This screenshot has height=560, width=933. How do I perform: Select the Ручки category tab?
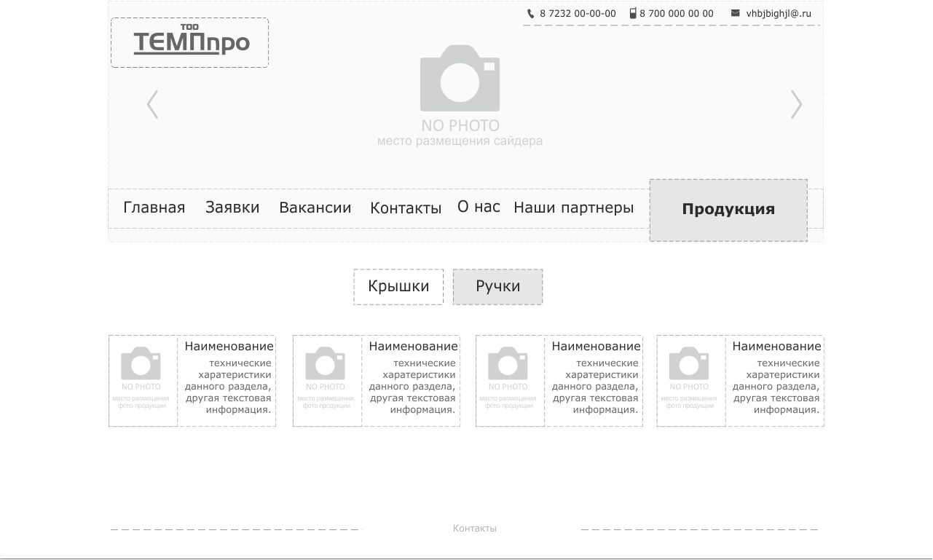(497, 286)
